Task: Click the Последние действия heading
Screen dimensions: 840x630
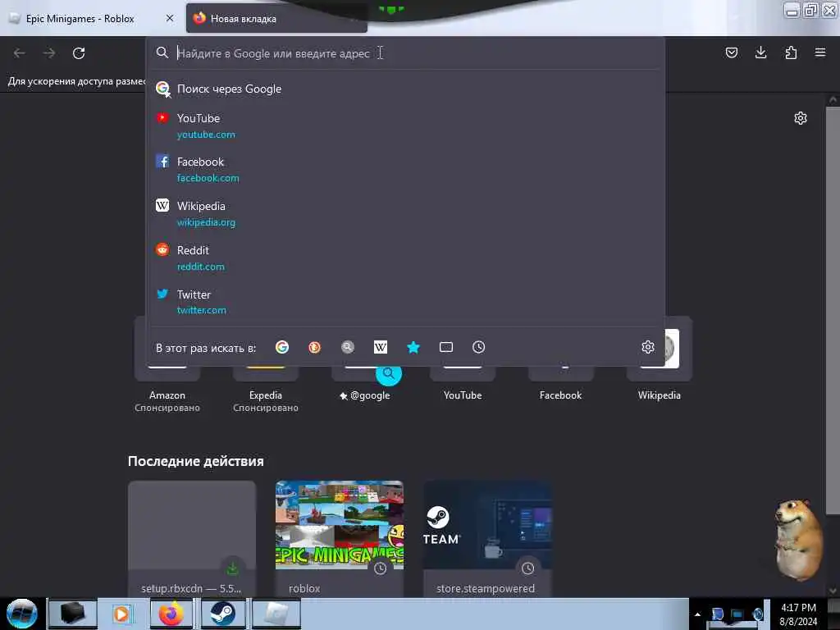Action: tap(195, 461)
